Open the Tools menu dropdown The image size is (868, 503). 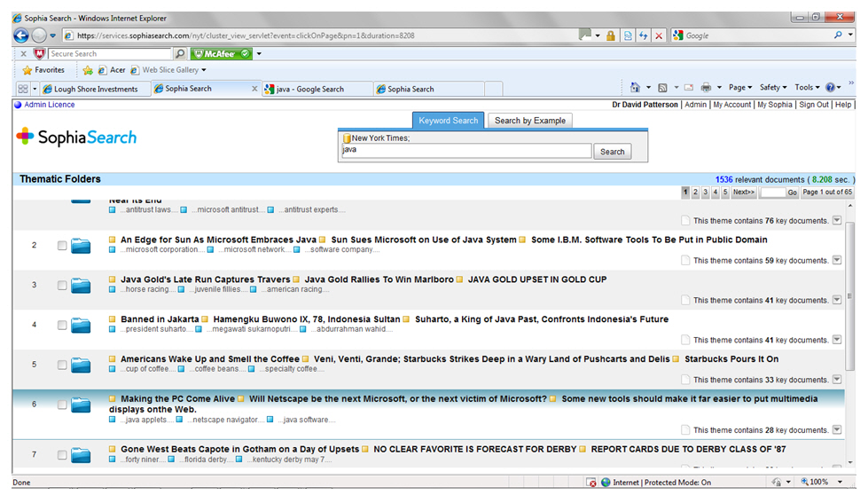[807, 88]
